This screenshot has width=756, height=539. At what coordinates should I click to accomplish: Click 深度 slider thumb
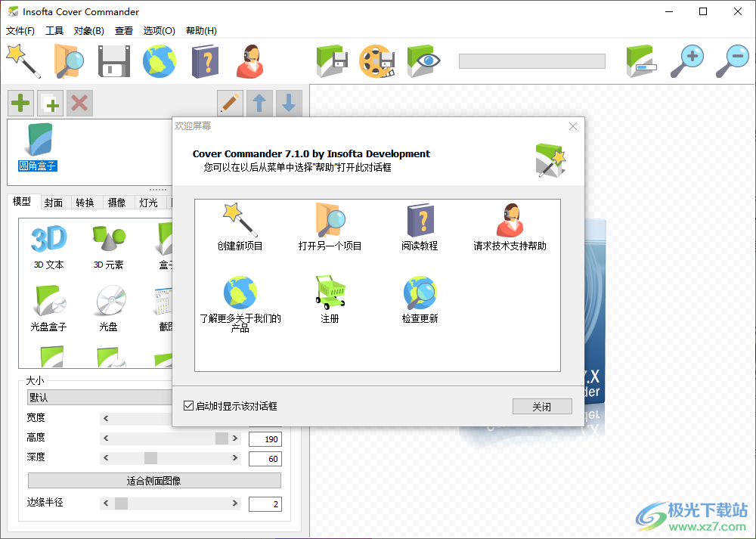[151, 458]
